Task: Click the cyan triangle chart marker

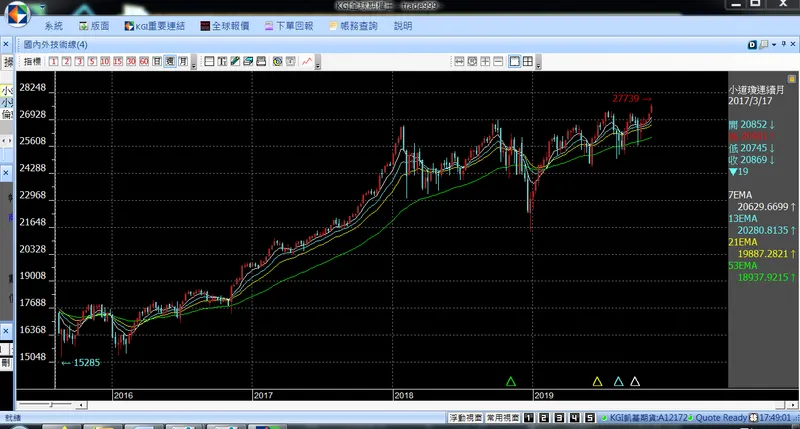Action: pyautogui.click(x=618, y=382)
